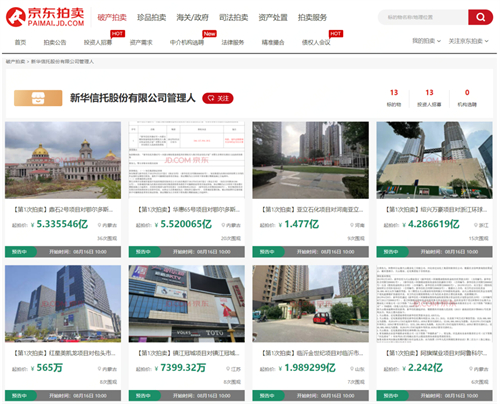Click the 13 标的物 counter

coord(394,98)
